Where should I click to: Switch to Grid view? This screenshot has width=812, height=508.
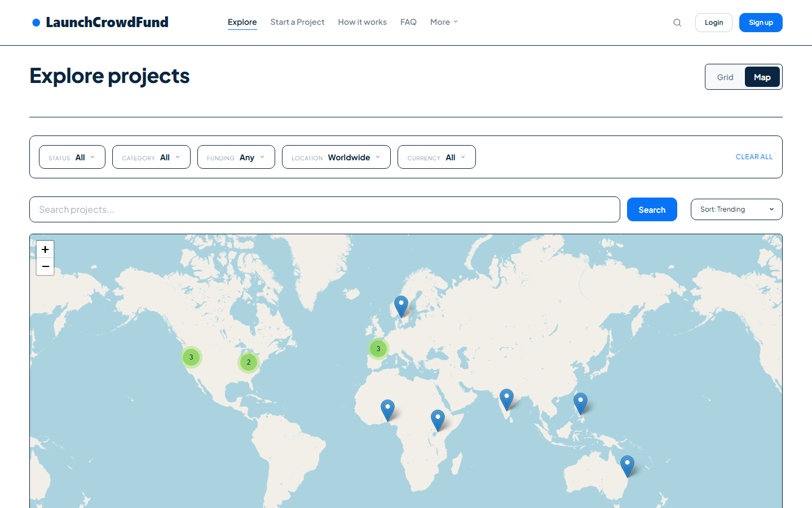(x=725, y=77)
